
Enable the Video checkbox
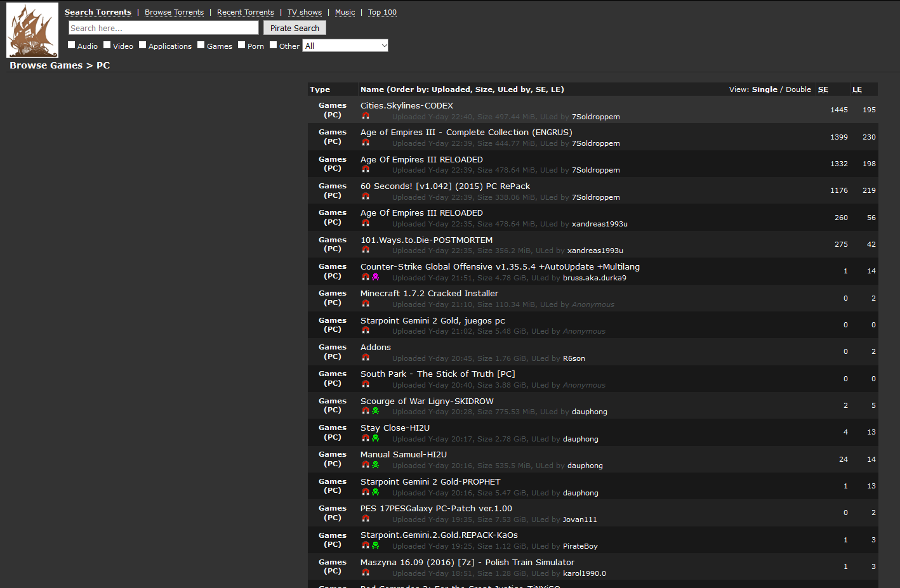107,45
